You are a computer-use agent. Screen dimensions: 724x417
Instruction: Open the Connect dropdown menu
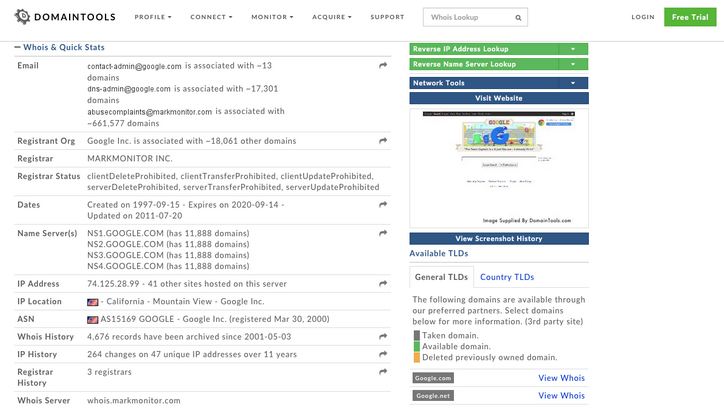tap(211, 17)
